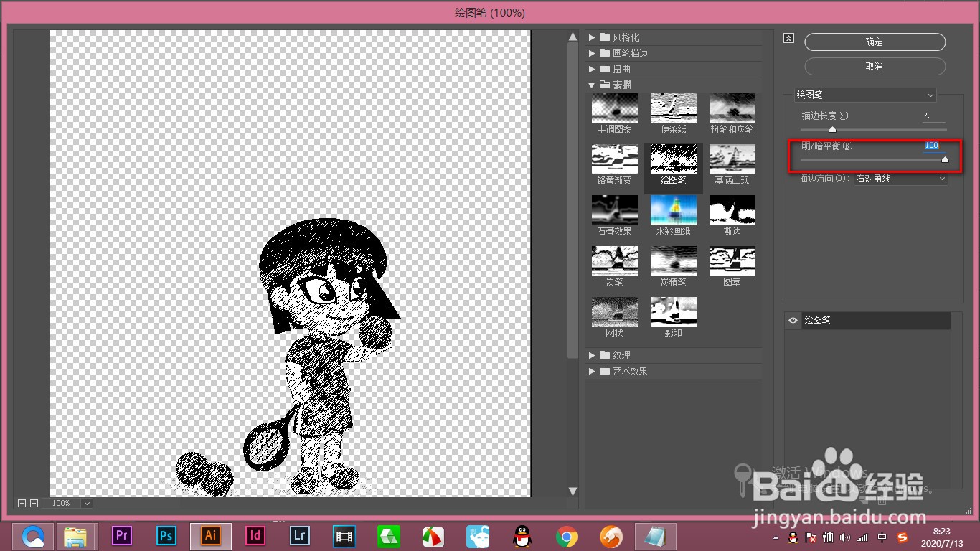Open InDesign from taskbar

pos(255,535)
